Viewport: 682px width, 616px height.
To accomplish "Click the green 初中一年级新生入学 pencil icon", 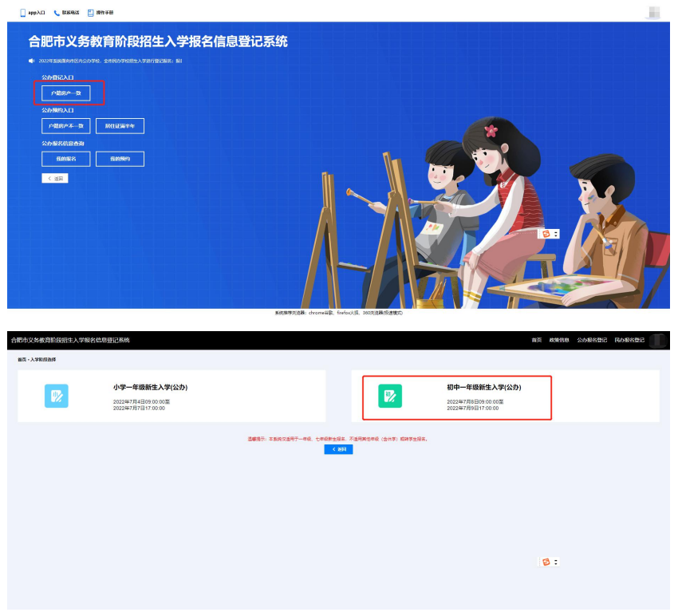I will [390, 397].
